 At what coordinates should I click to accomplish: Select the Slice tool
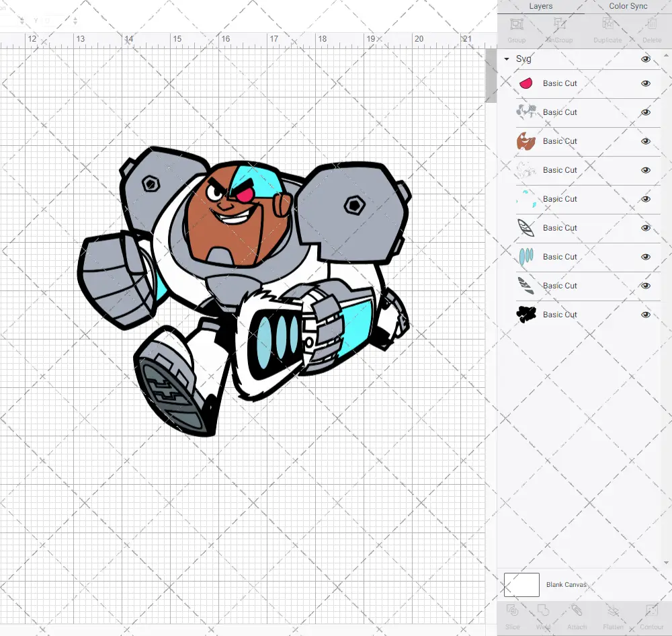coord(512,610)
